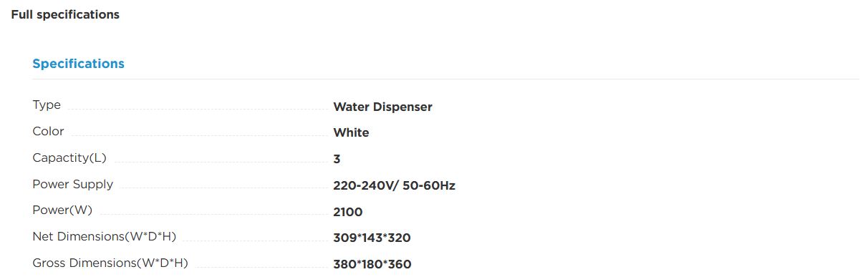Click the Full specifications heading
This screenshot has height=277, width=868.
coord(65,14)
